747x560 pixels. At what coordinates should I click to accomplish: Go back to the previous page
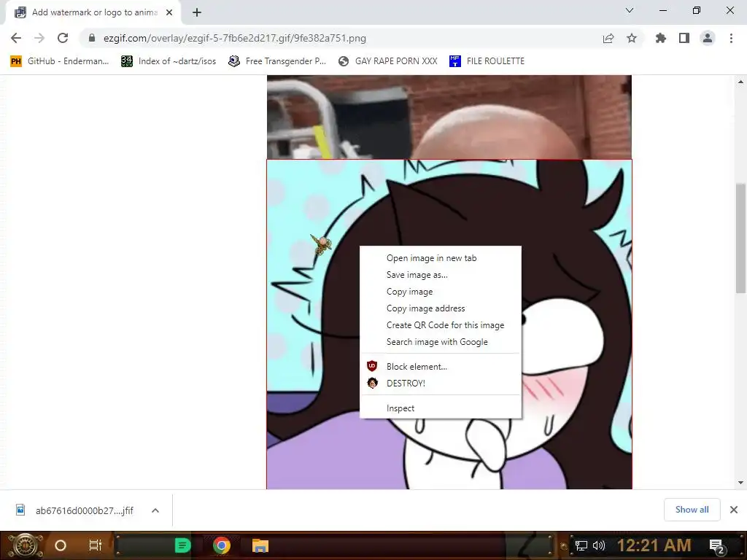(16, 38)
